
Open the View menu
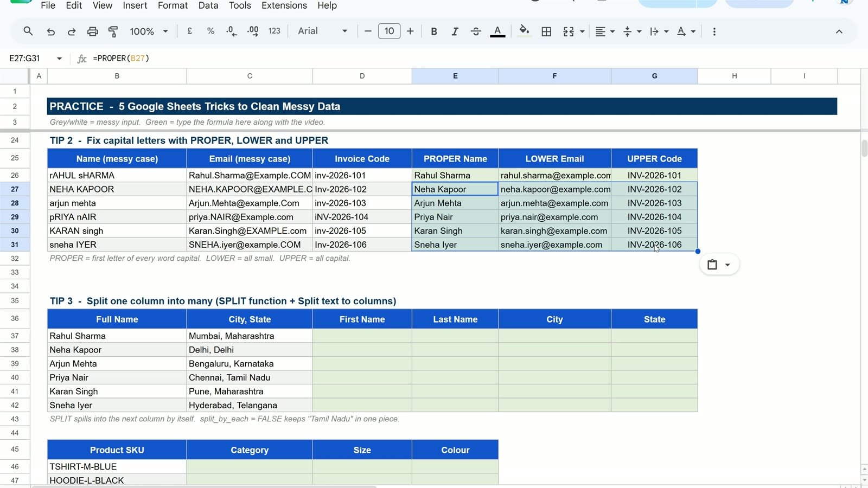pos(103,5)
